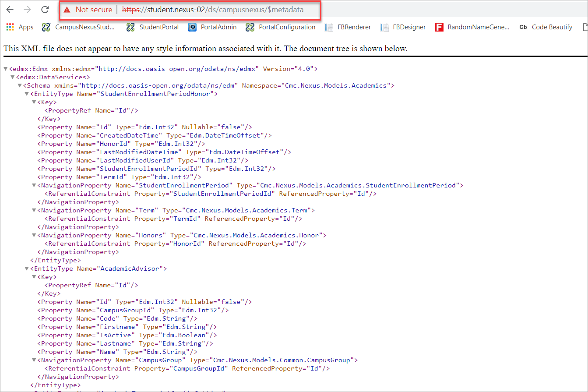Open the Apps grid bookmark icon
The image size is (588, 392).
10,27
